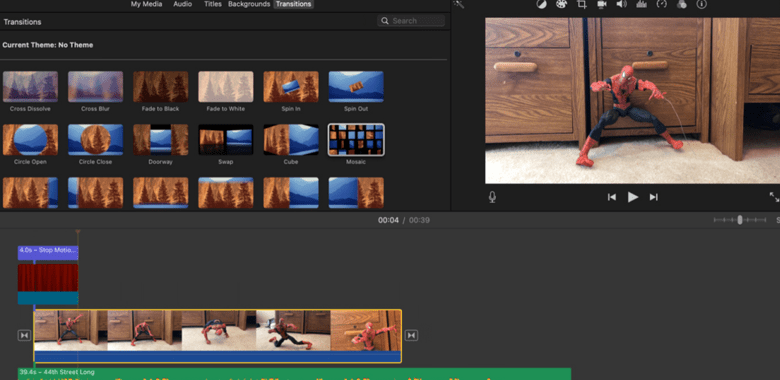Select the Transitions tab

[293, 4]
